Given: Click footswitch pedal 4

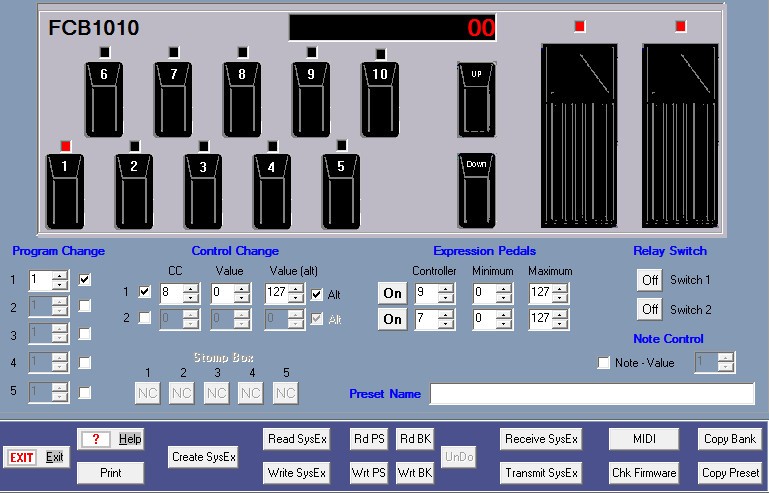Looking at the screenshot, I should [272, 191].
